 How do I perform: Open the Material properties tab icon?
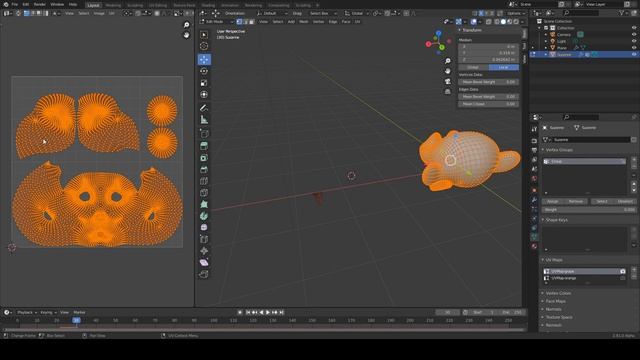tap(534, 247)
